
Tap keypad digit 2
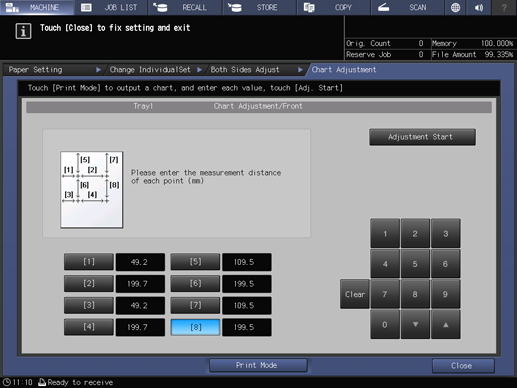click(x=415, y=233)
